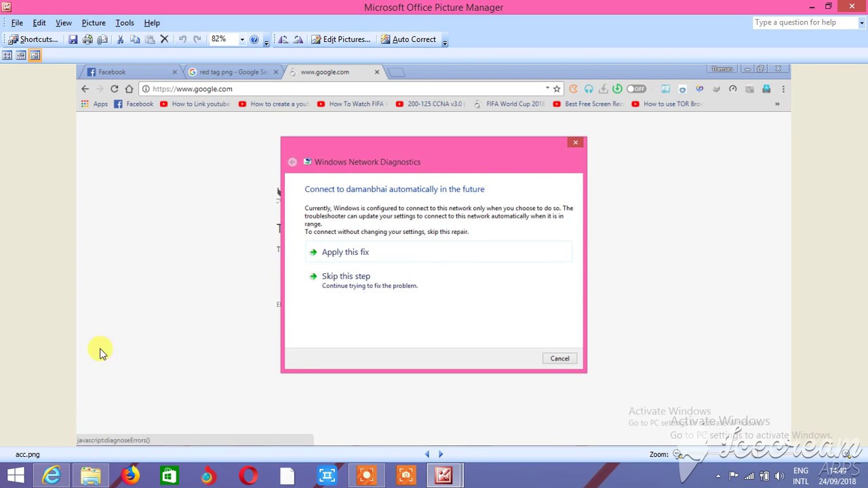The image size is (868, 488).
Task: Click the browser reload icon in the picture
Action: [x=114, y=89]
